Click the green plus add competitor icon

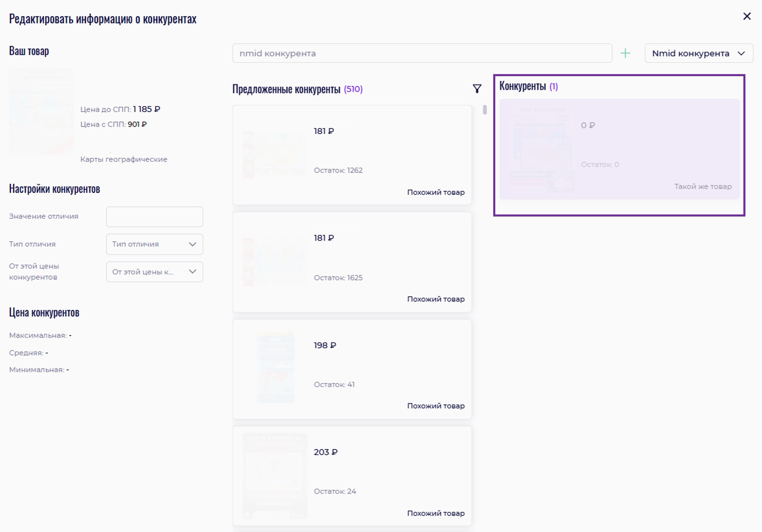(625, 53)
